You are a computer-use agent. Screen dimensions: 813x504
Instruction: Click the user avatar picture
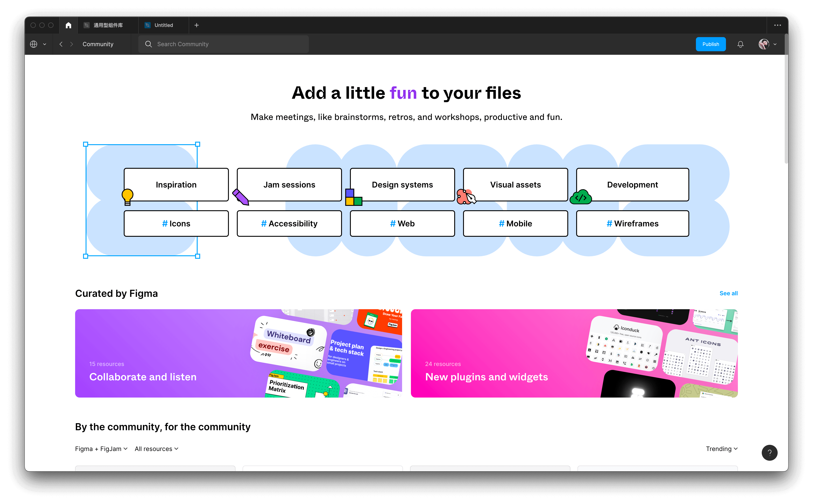click(x=764, y=44)
